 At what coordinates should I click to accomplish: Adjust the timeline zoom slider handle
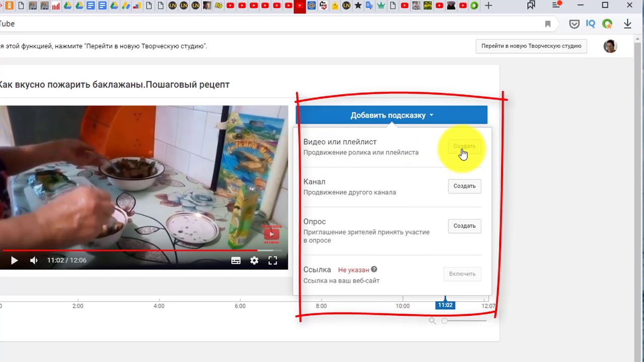[x=444, y=321]
